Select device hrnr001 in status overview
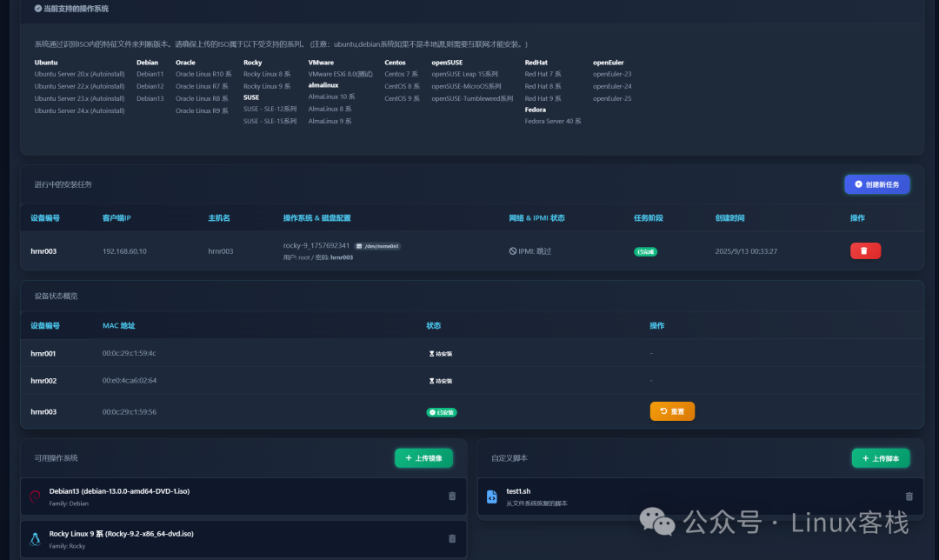The image size is (939, 560). click(x=43, y=353)
